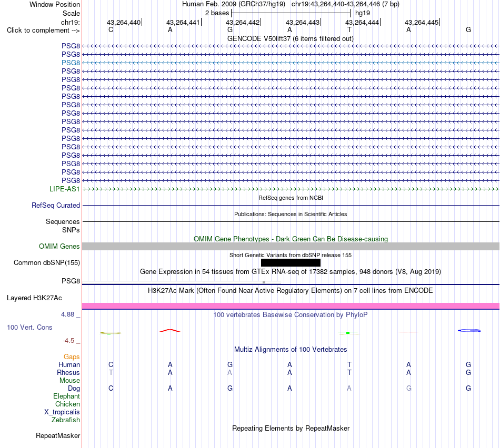500x448 pixels.
Task: Click the 'OMIM Genes' label
Action: (59, 246)
